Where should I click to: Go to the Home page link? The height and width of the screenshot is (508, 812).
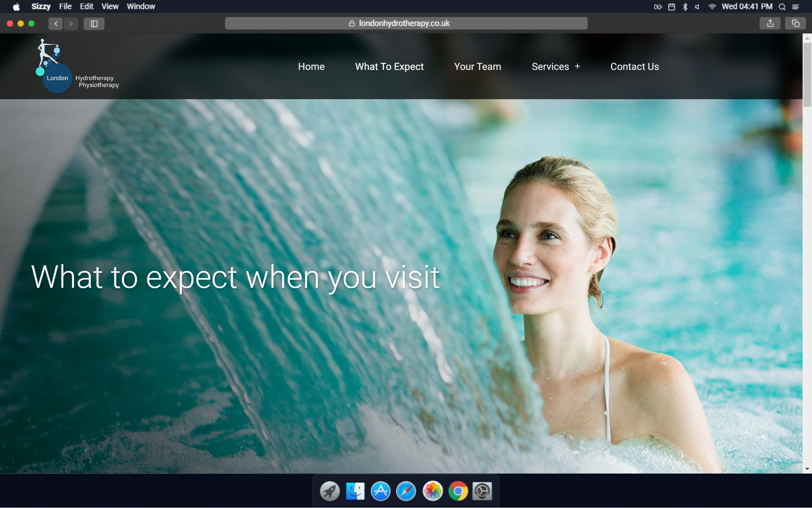(311, 67)
